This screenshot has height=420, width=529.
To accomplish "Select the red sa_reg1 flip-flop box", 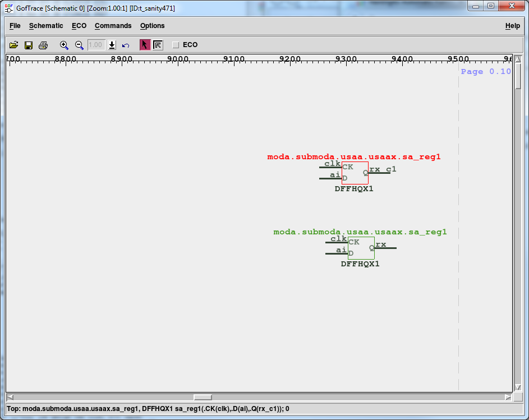I will [355, 173].
